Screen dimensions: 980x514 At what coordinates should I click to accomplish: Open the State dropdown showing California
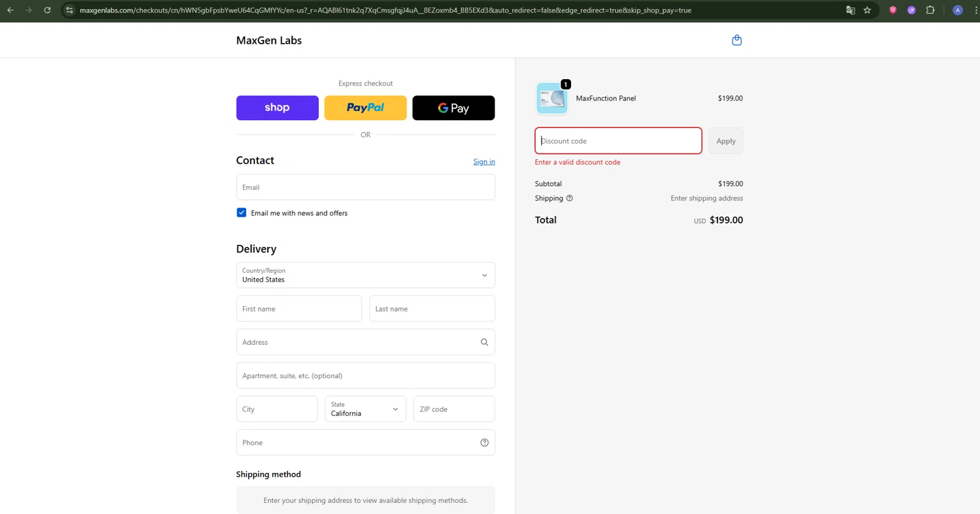(x=365, y=409)
